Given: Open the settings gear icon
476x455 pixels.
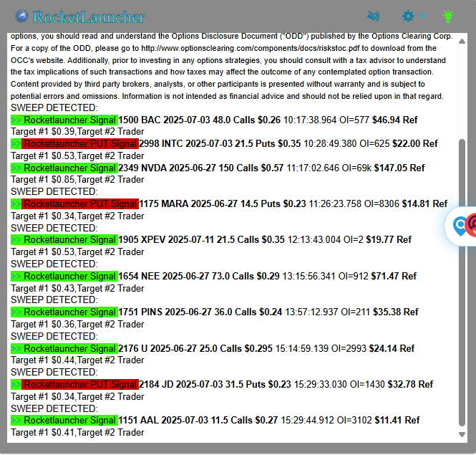Looking at the screenshot, I should (x=408, y=16).
